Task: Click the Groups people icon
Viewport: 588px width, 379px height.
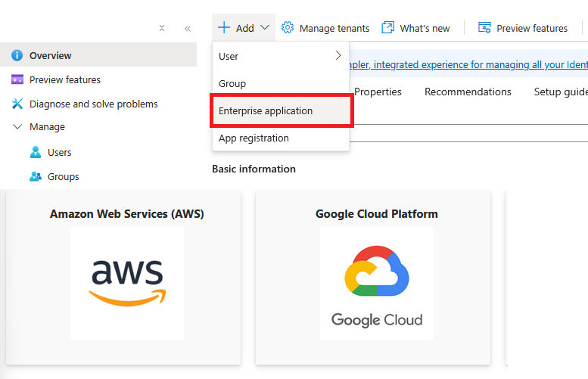Action: pyautogui.click(x=35, y=176)
